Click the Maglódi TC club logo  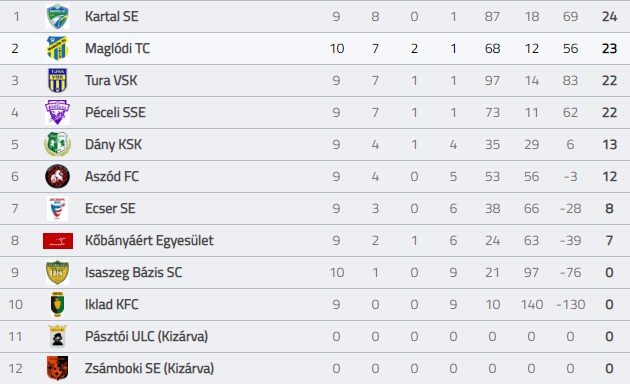(57, 48)
